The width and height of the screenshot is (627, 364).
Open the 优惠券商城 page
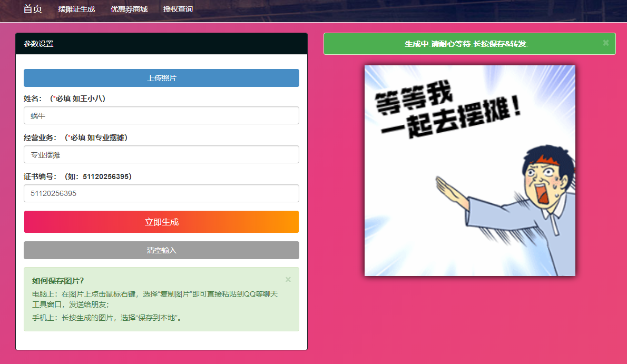(129, 8)
